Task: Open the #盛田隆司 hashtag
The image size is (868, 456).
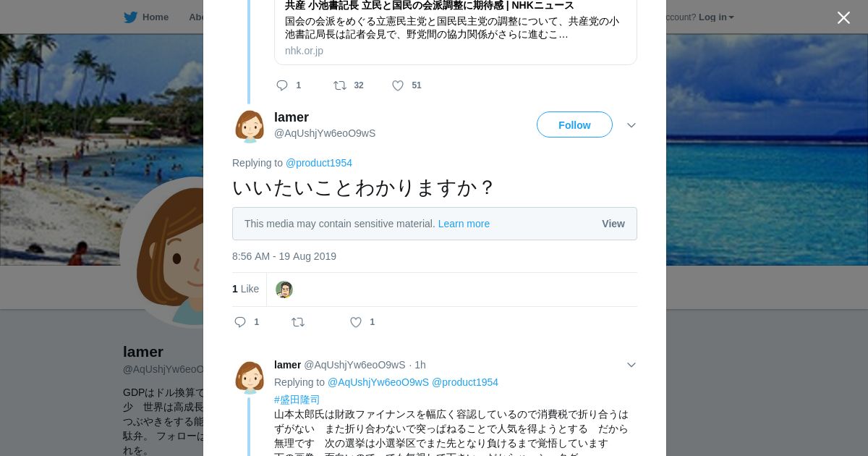Action: click(297, 400)
